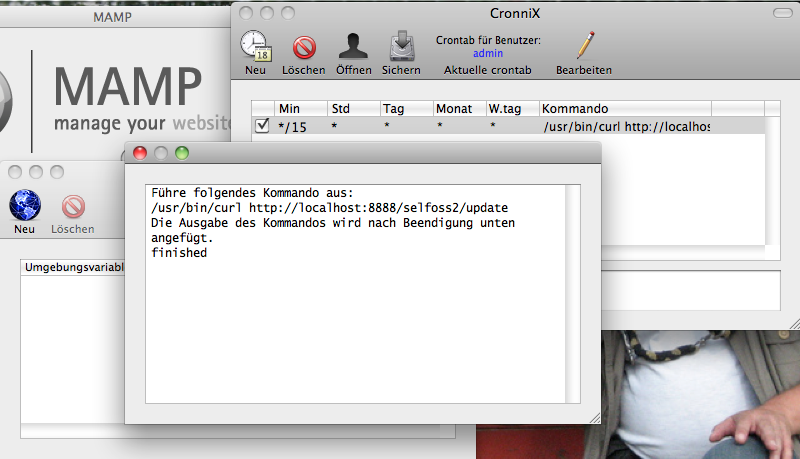Click the Neu globe icon in back window

click(24, 205)
